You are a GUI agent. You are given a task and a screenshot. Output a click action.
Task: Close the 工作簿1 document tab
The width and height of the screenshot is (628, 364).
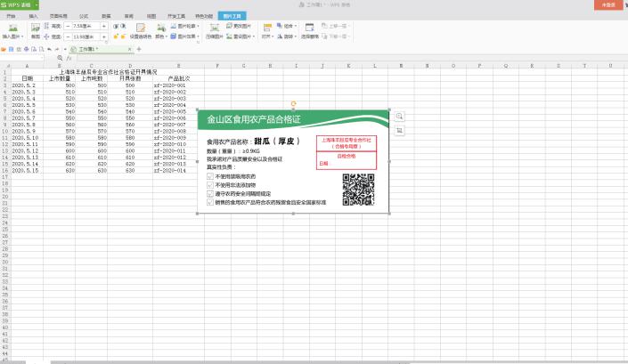click(129, 49)
